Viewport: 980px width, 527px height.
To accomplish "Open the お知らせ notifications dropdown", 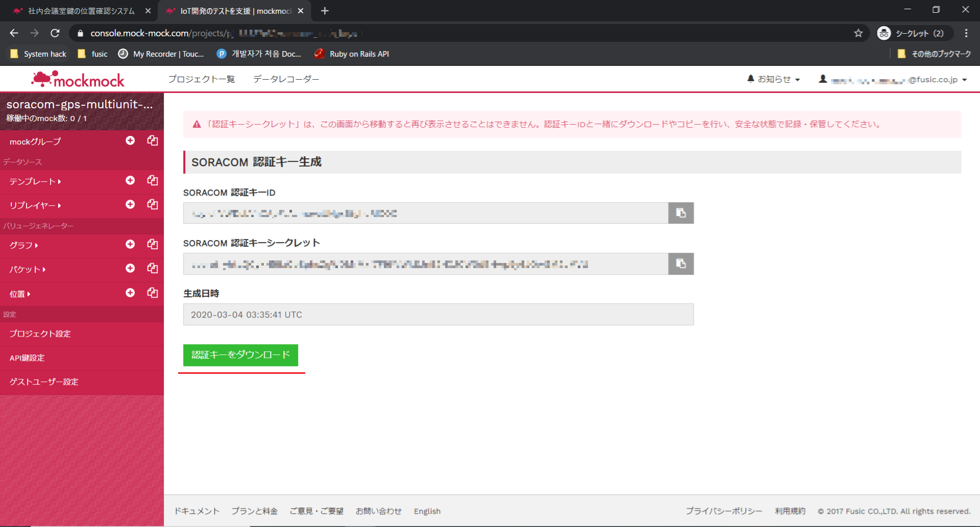I will 774,79.
